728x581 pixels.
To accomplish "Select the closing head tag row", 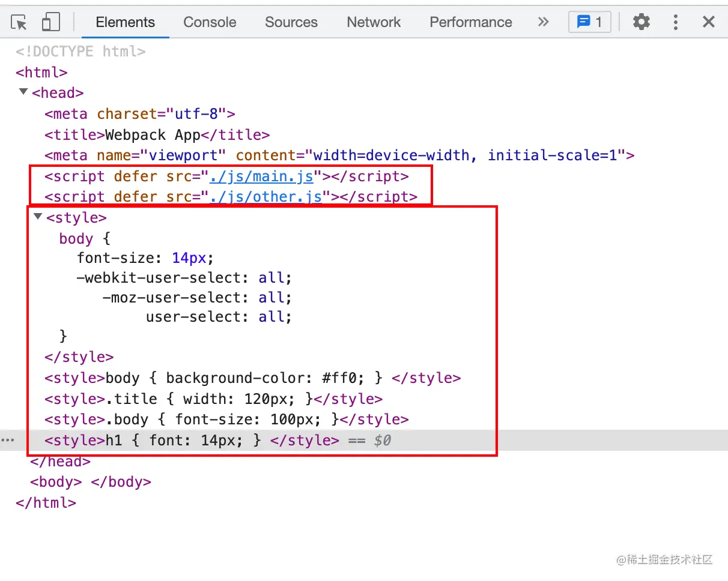I will pos(60,462).
